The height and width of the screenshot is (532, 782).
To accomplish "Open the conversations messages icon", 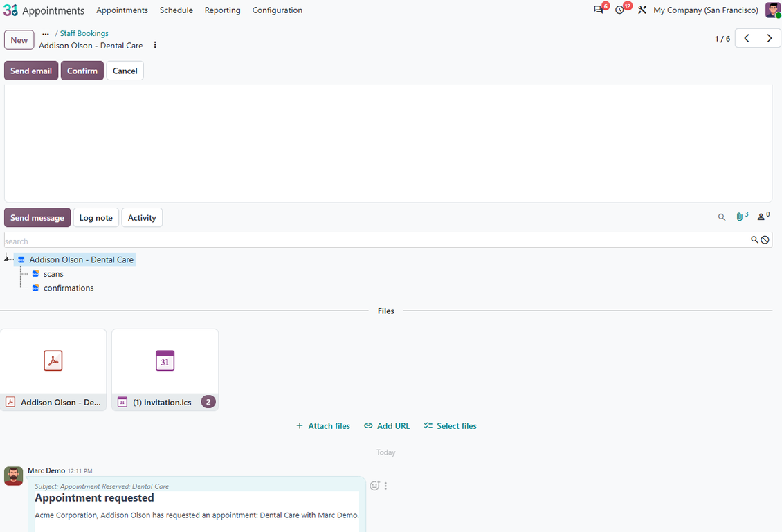I will (x=599, y=10).
